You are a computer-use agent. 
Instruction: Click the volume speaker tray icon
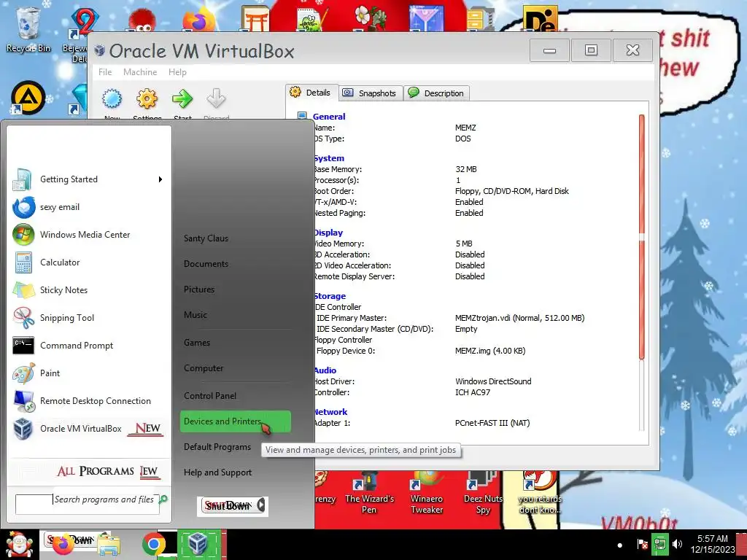click(676, 544)
